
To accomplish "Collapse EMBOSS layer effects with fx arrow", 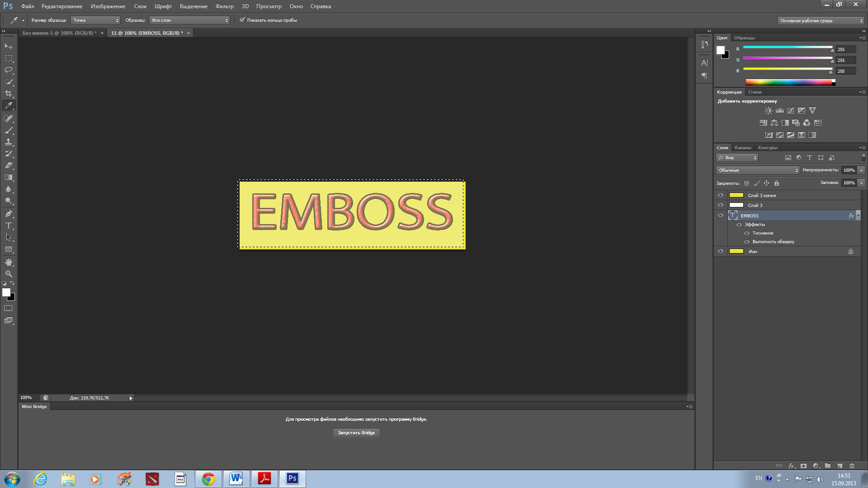I will coord(859,216).
